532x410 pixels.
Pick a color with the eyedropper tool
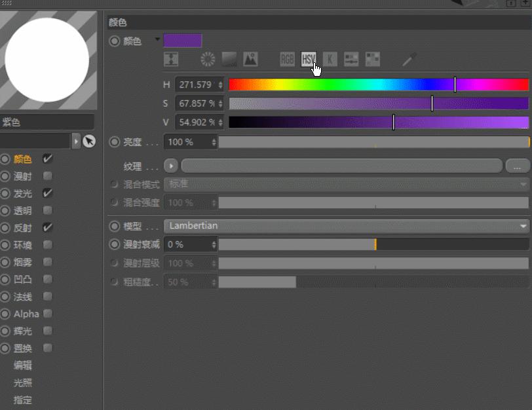[408, 58]
